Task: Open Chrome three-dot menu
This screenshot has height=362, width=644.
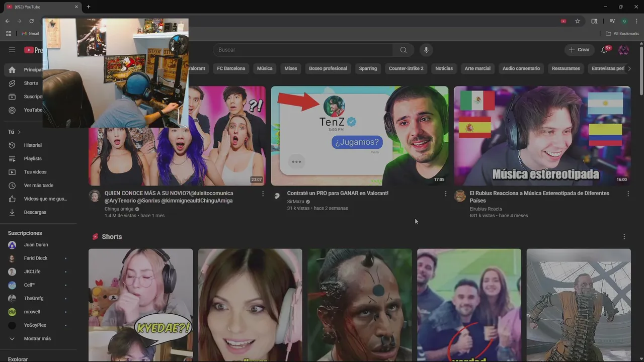Action: tap(636, 21)
